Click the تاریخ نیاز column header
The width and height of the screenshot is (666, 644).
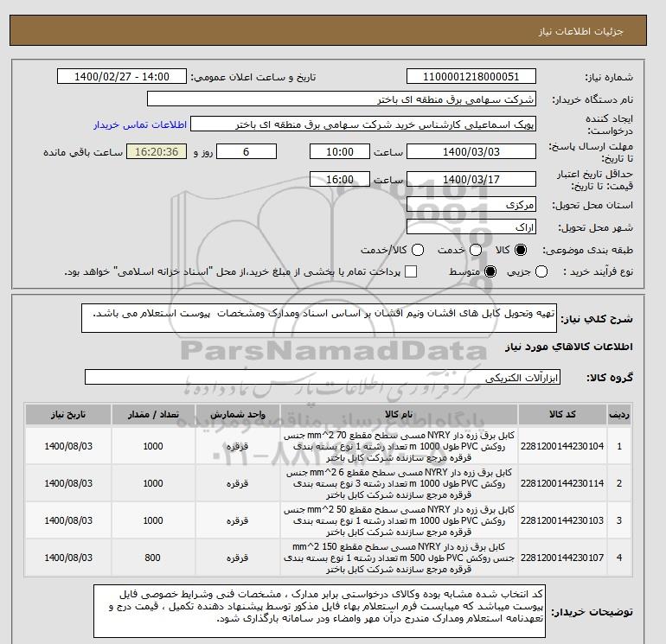(x=68, y=414)
